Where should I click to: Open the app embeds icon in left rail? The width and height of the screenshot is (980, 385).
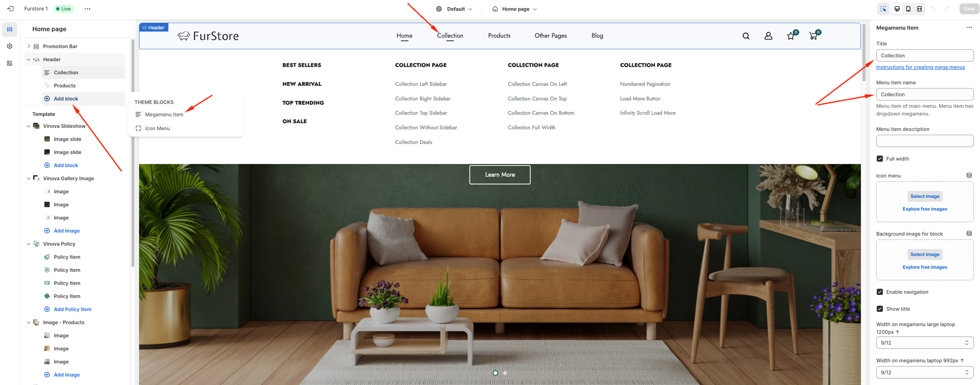click(x=10, y=63)
